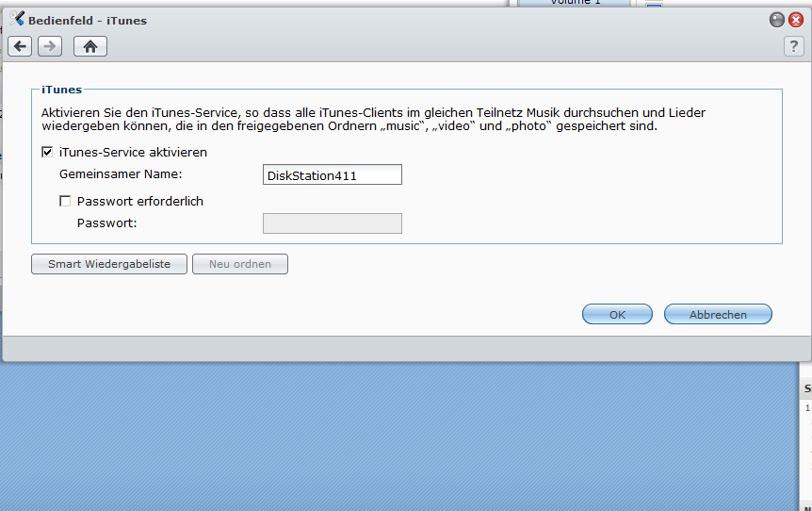
Task: Click the 'iTunes' group heading
Action: 61,90
